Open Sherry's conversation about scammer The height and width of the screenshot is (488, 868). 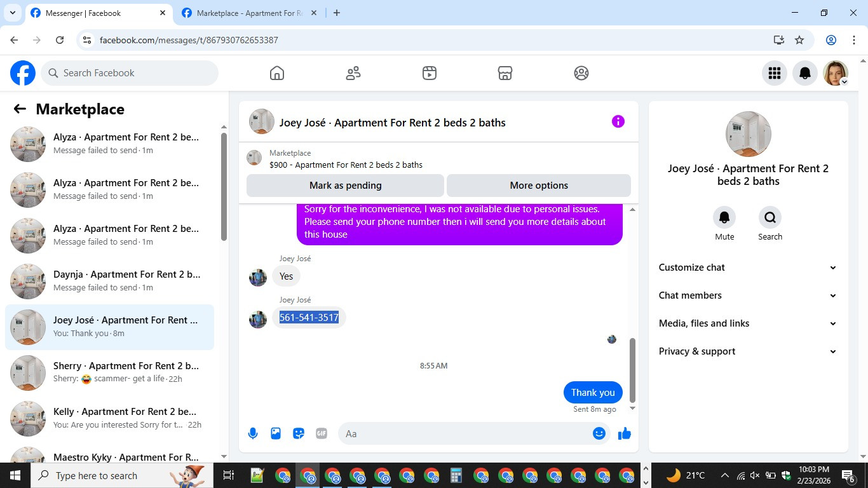point(109,372)
